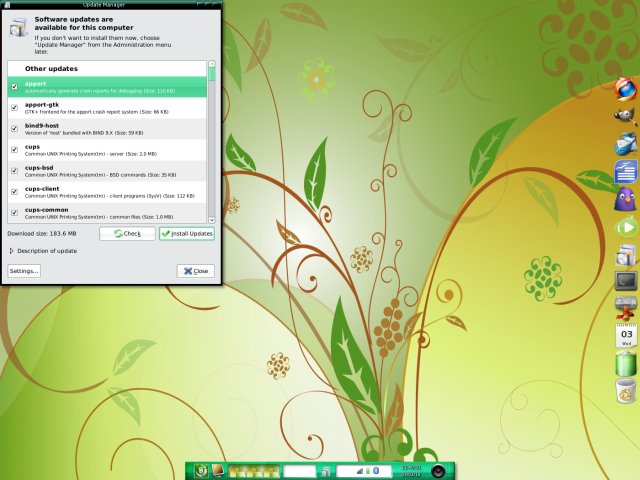This screenshot has width=640, height=480.
Task: Expand the Description of update section
Action: [12, 250]
